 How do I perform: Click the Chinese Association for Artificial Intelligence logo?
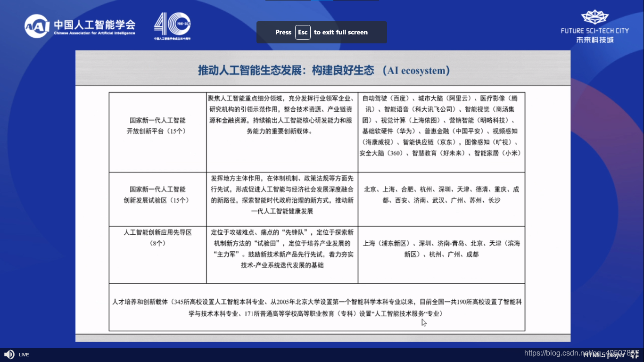[80, 26]
